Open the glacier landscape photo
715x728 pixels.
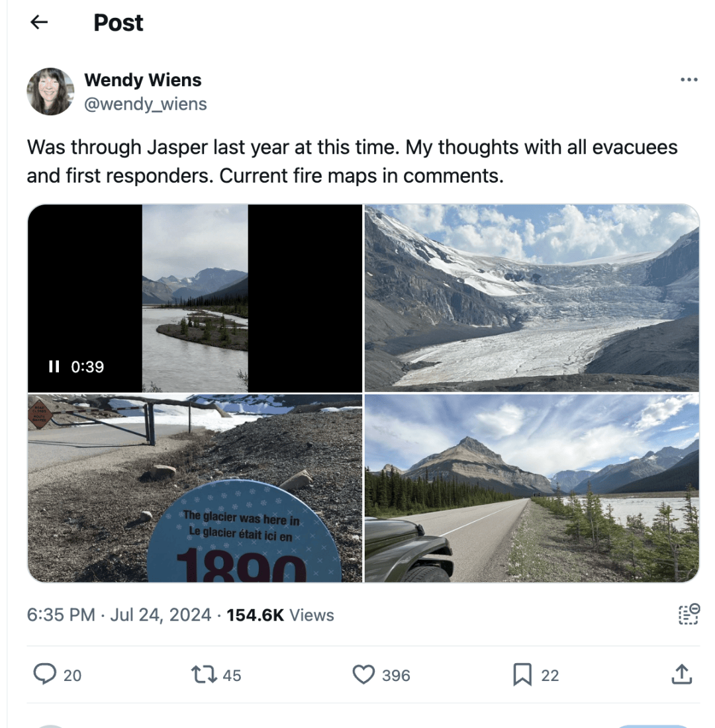click(x=532, y=298)
